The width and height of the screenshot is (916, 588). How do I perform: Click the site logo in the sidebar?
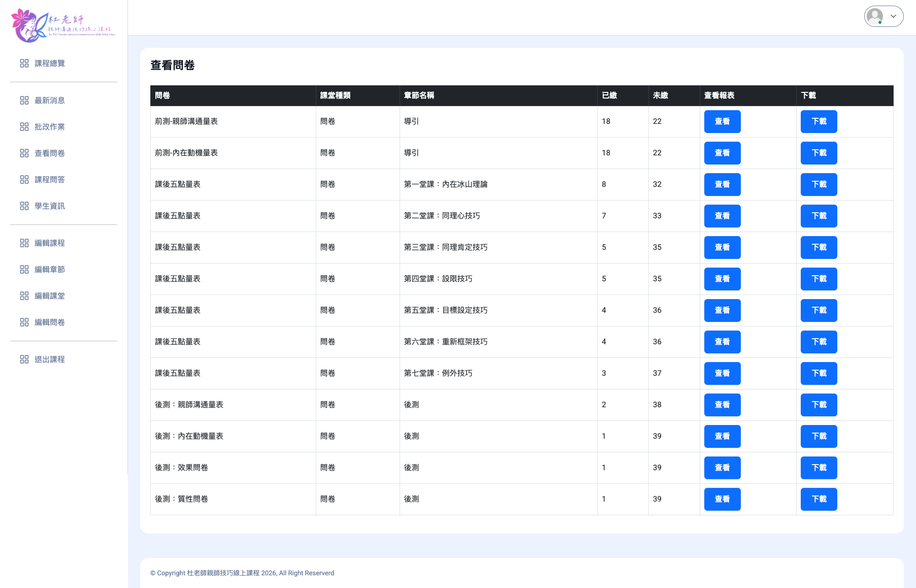click(63, 25)
